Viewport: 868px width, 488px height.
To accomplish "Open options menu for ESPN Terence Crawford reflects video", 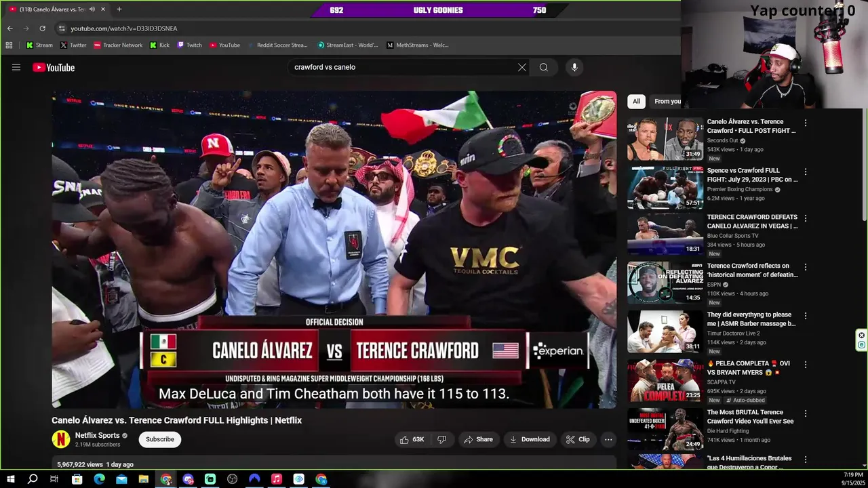I will pyautogui.click(x=806, y=267).
